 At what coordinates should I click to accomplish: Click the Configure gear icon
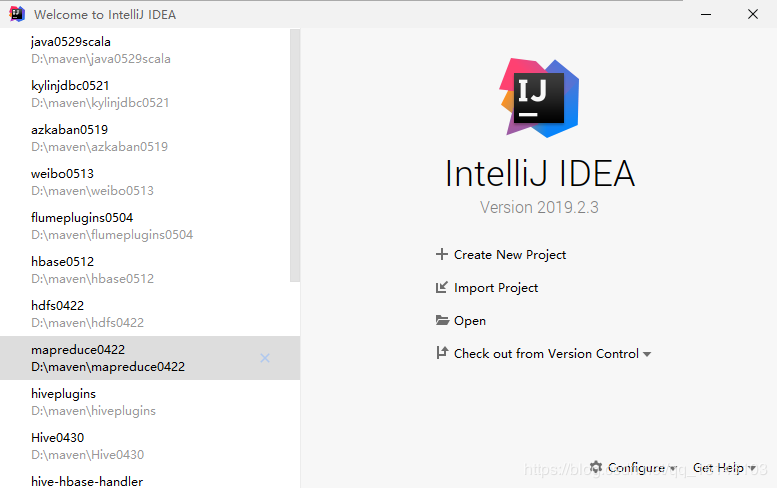tap(596, 467)
